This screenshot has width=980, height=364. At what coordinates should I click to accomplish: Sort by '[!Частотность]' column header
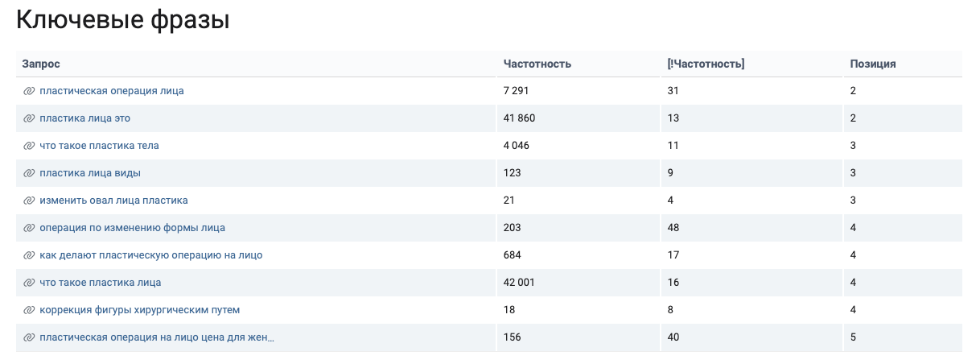click(706, 64)
